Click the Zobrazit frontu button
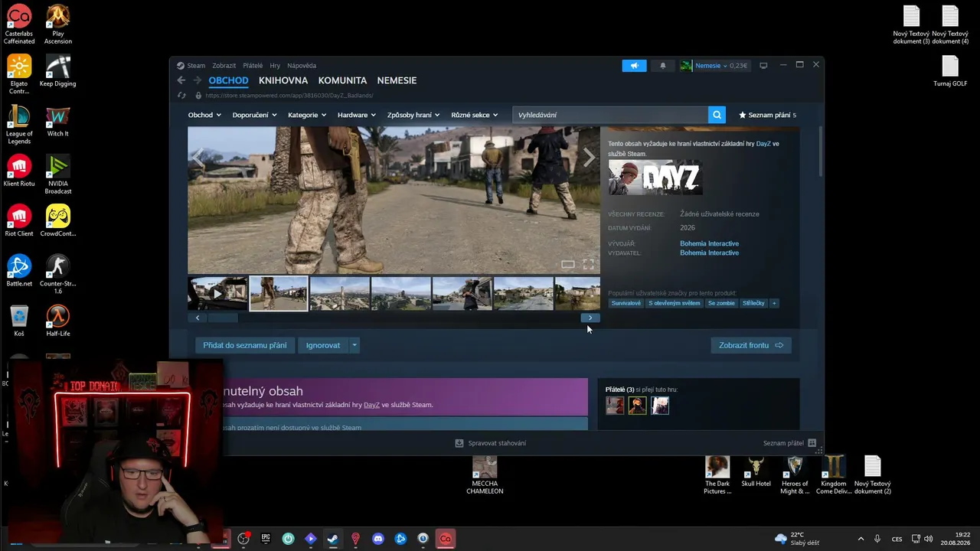 coord(751,345)
